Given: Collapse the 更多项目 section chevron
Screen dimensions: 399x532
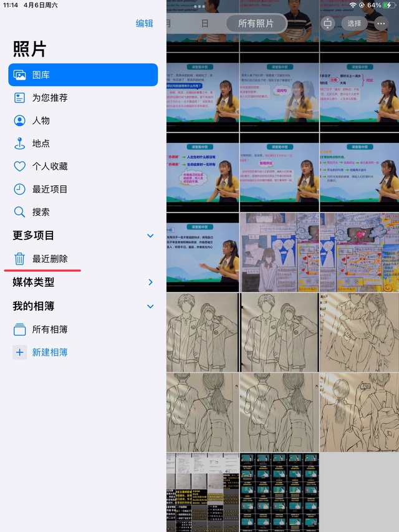Looking at the screenshot, I should pos(150,236).
